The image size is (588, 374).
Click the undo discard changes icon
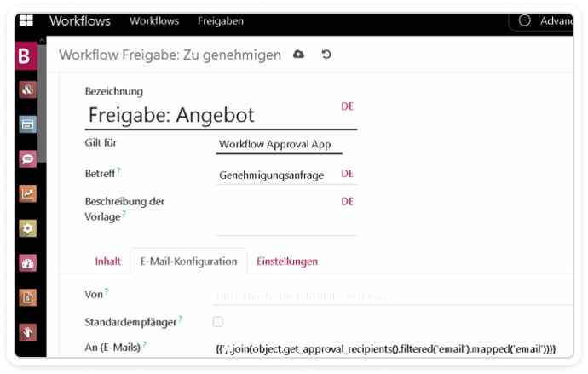pos(326,55)
